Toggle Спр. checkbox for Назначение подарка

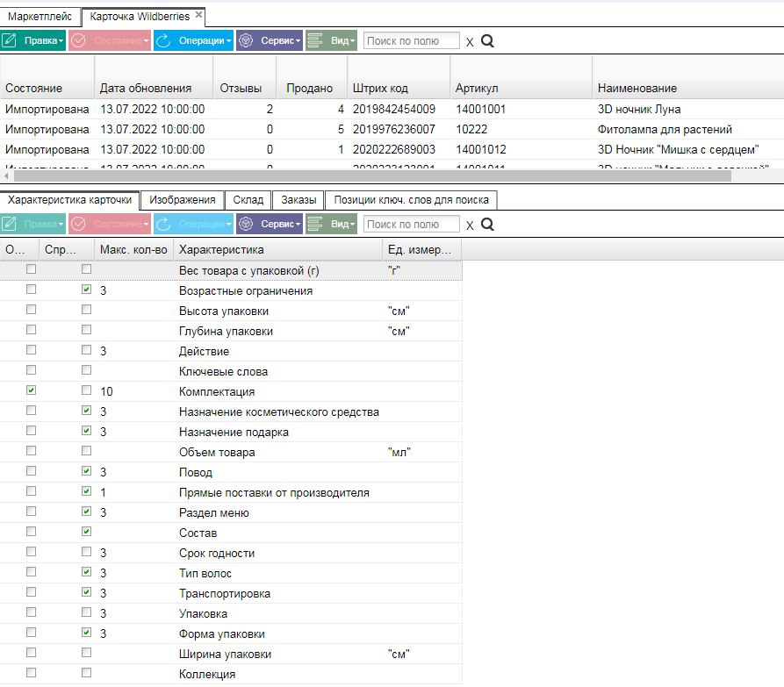(x=87, y=431)
